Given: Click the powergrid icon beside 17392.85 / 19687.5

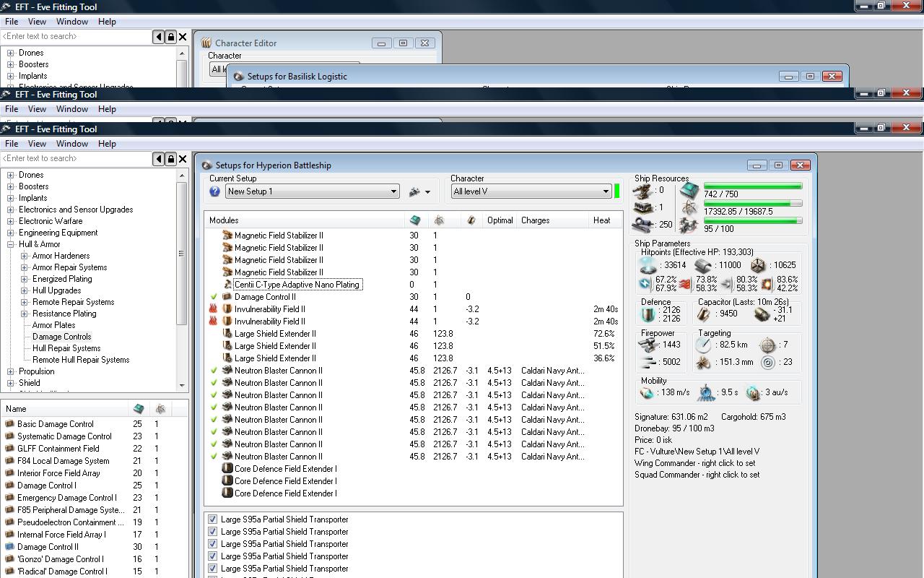Looking at the screenshot, I should 689,209.
